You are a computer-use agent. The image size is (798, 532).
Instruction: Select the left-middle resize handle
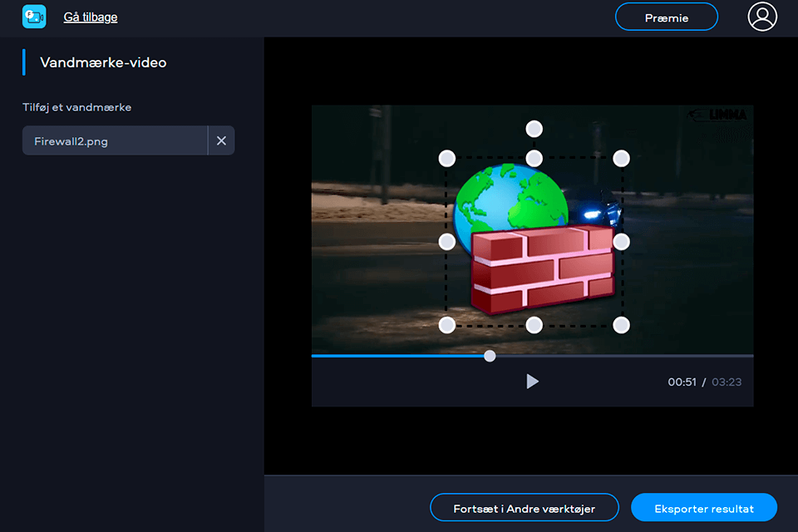[446, 241]
